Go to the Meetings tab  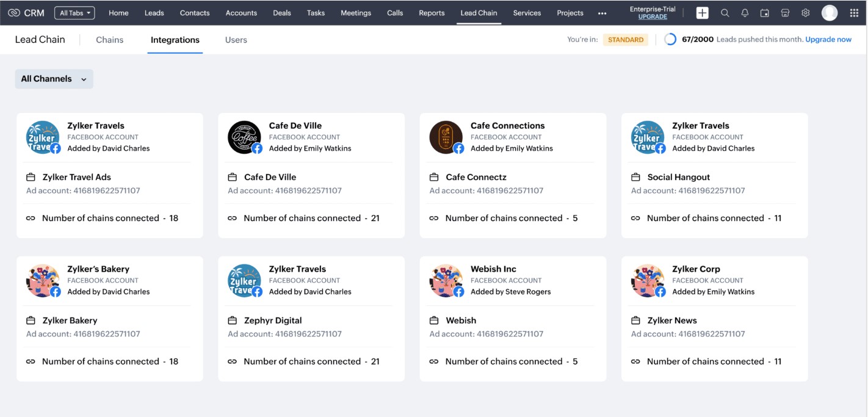click(356, 13)
